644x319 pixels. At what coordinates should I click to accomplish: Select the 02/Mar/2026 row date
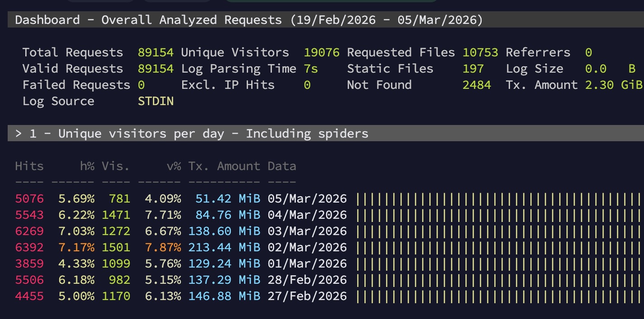[x=307, y=248]
